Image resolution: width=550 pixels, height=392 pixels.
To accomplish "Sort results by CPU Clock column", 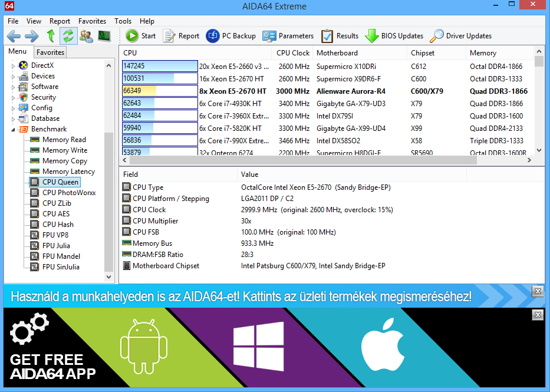I will tap(292, 53).
